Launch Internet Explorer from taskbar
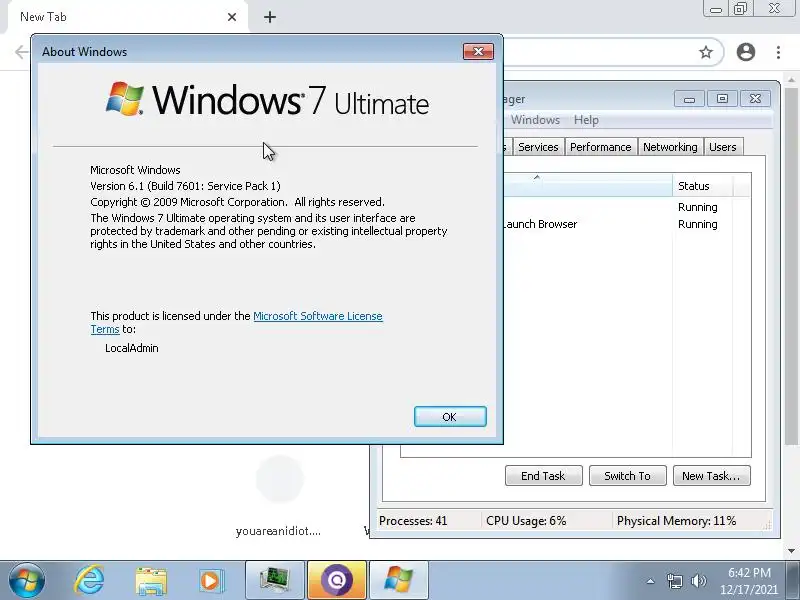The height and width of the screenshot is (600, 800). coord(89,581)
